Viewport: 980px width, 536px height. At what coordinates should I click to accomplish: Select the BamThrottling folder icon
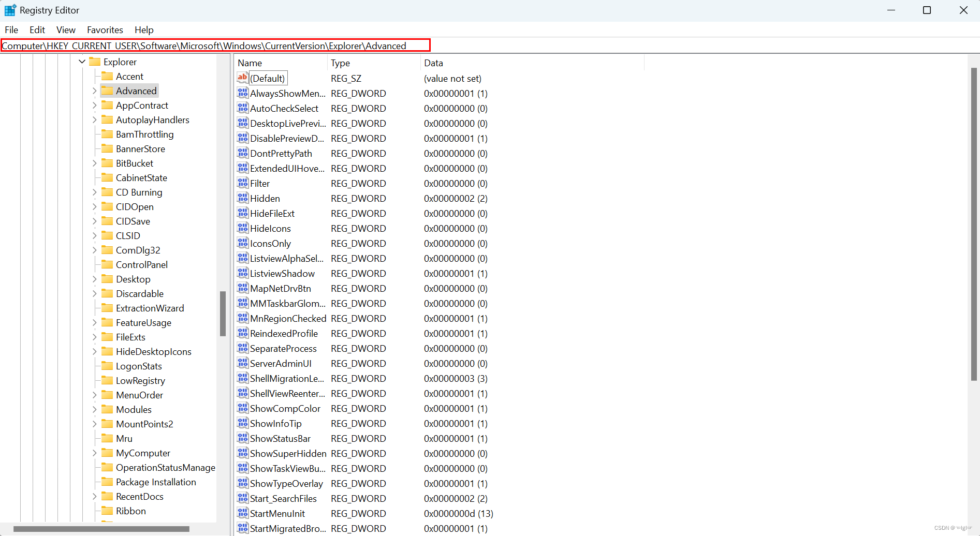pyautogui.click(x=107, y=134)
